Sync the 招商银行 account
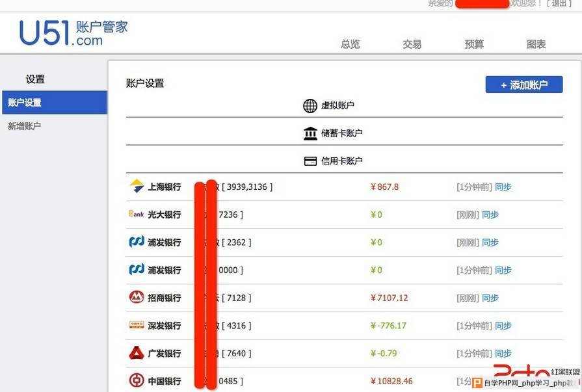This screenshot has width=582, height=392. click(x=490, y=298)
